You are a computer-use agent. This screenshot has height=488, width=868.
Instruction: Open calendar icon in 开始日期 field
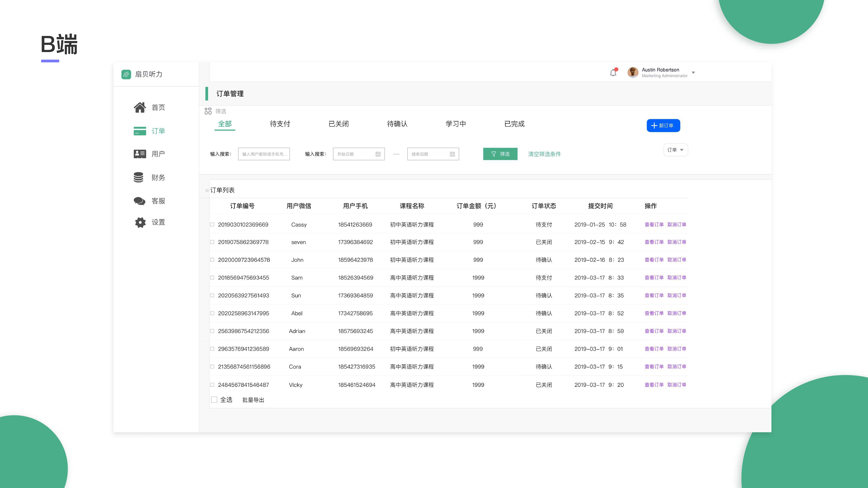pyautogui.click(x=378, y=154)
